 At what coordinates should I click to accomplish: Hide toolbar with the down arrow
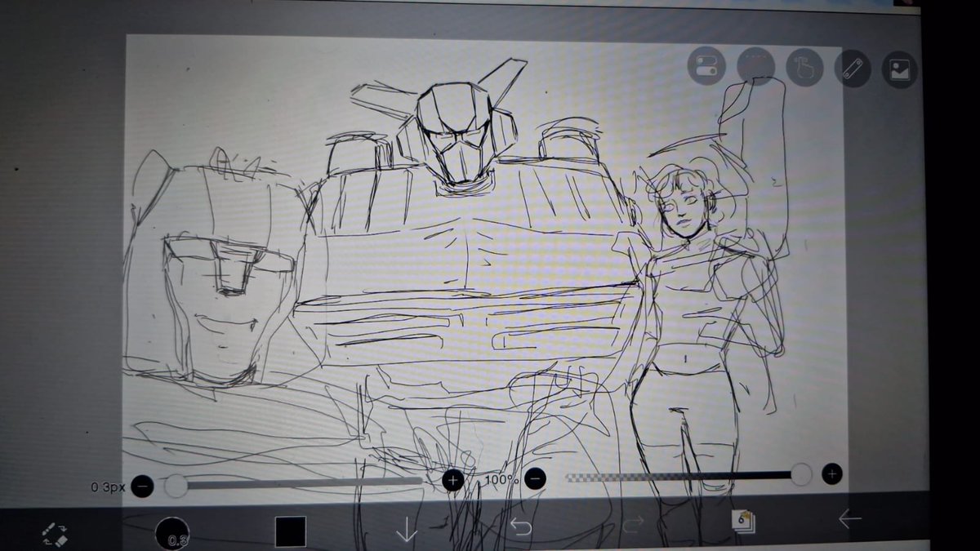pos(406,531)
